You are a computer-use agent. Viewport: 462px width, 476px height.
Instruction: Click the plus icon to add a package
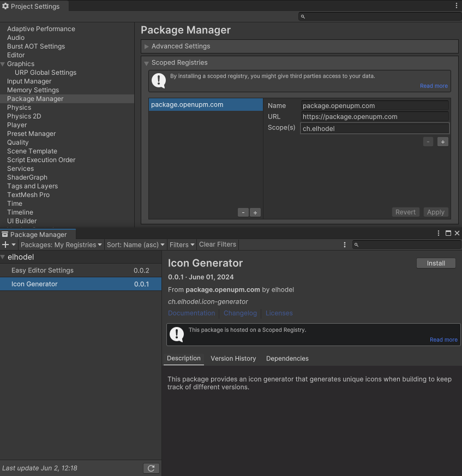(x=5, y=245)
